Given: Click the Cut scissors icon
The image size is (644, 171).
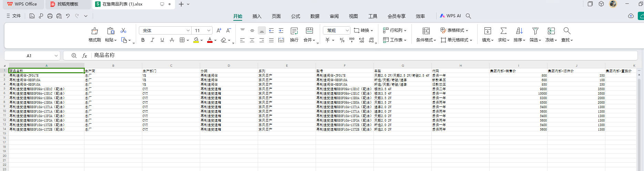Looking at the screenshot, I should tap(123, 30).
